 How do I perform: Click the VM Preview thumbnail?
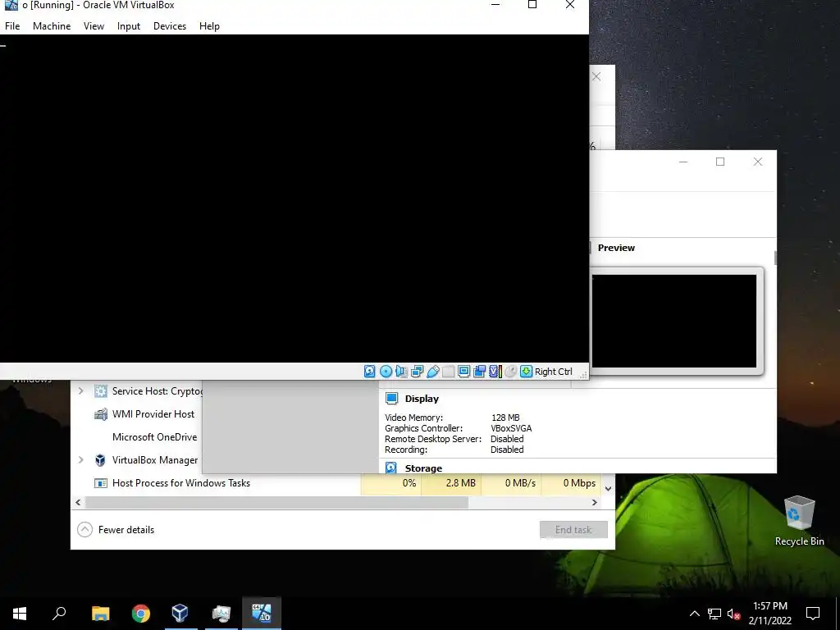click(x=674, y=321)
